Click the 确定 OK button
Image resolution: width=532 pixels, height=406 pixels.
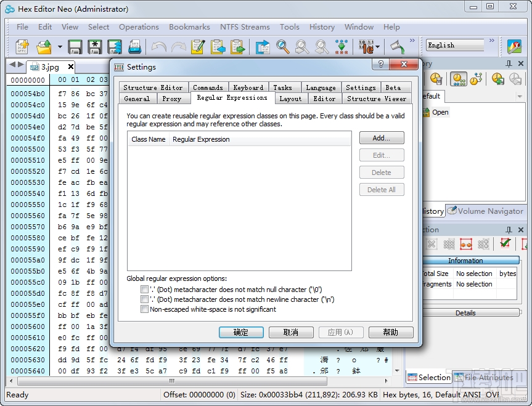241,332
